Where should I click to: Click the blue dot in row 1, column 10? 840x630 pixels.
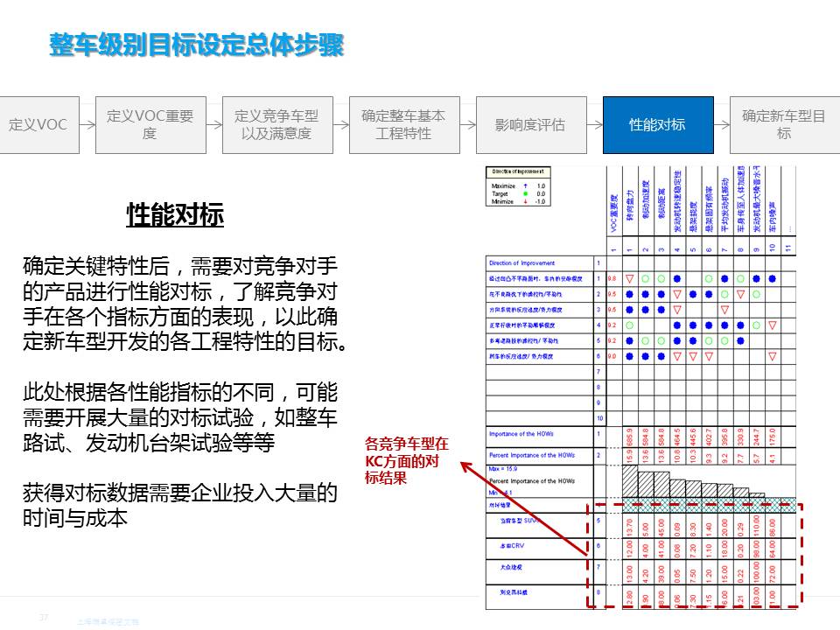coord(773,278)
